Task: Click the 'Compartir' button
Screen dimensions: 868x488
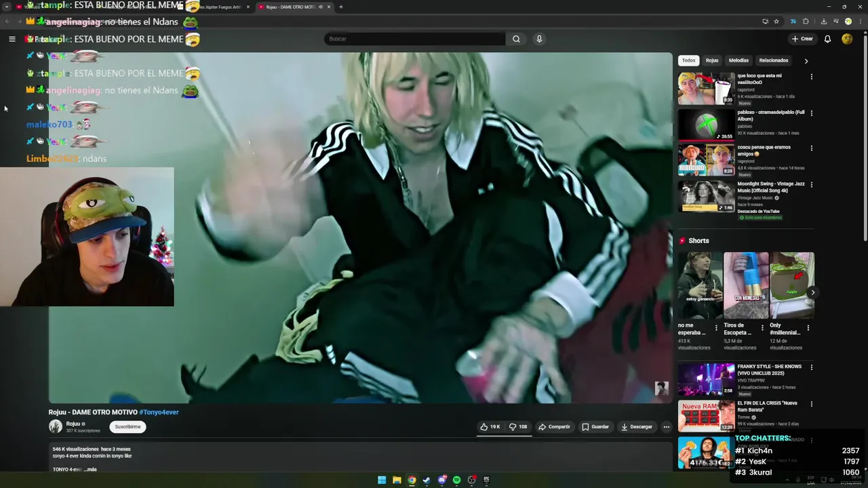Action: 554,427
